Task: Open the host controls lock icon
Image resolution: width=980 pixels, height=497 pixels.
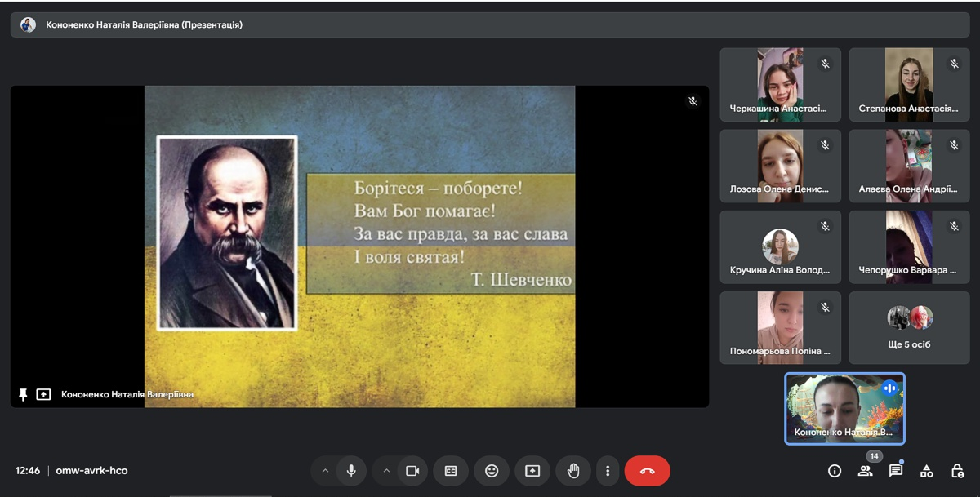Action: click(x=957, y=471)
